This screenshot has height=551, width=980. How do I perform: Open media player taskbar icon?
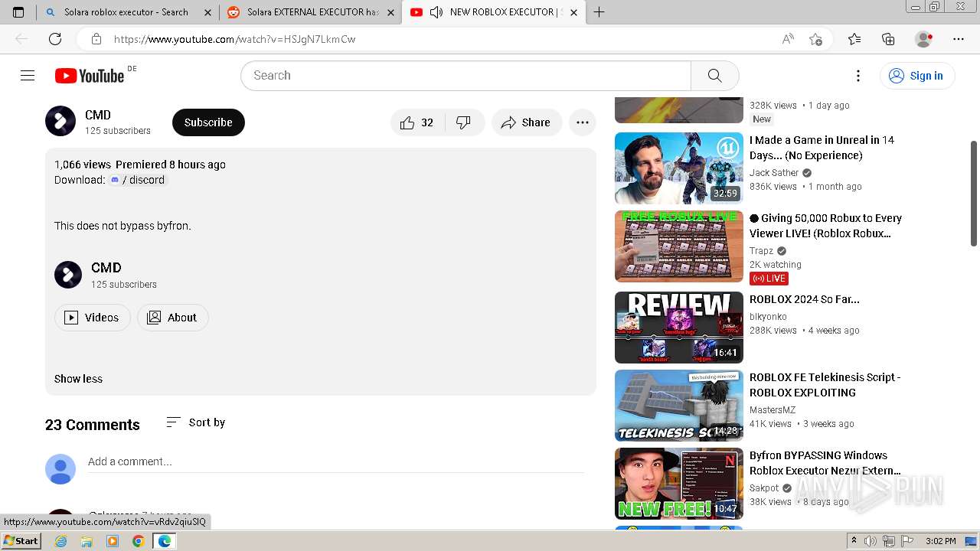[113, 541]
